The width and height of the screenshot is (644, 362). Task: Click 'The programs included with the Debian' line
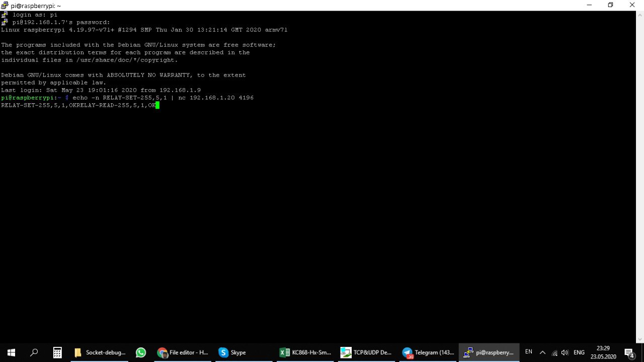(138, 45)
